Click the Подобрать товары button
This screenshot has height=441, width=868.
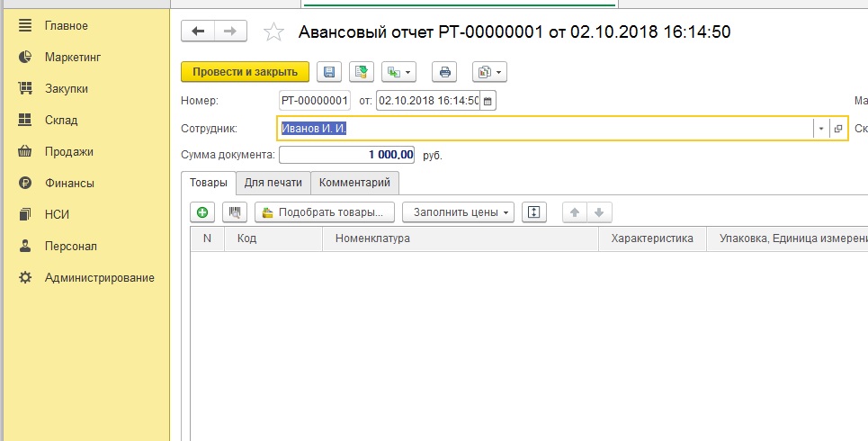point(325,212)
